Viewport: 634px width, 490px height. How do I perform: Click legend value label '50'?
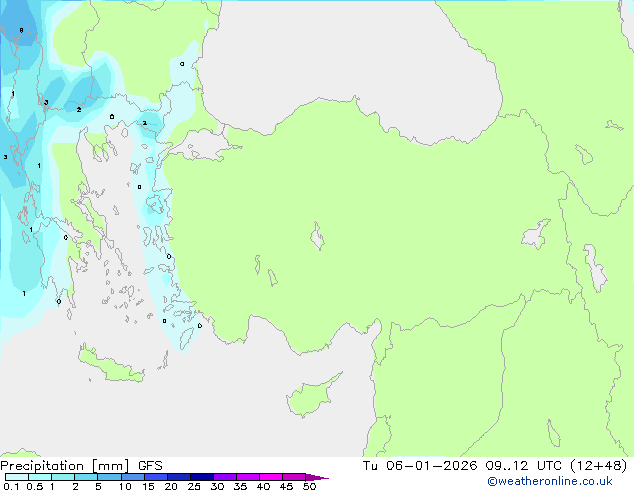309,486
